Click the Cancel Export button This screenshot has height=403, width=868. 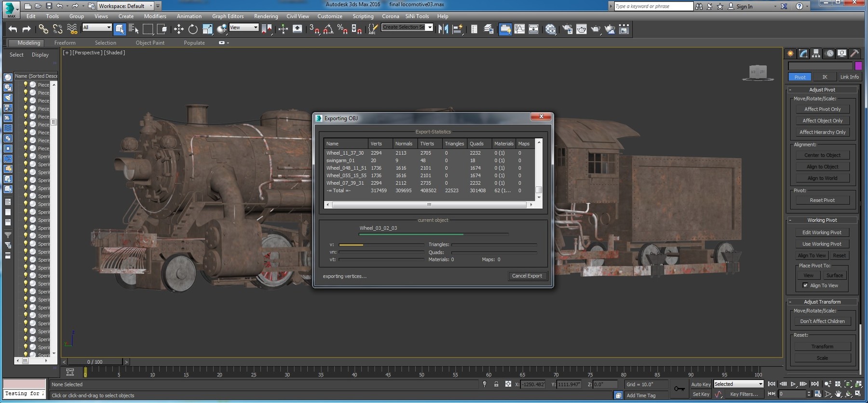pyautogui.click(x=527, y=276)
